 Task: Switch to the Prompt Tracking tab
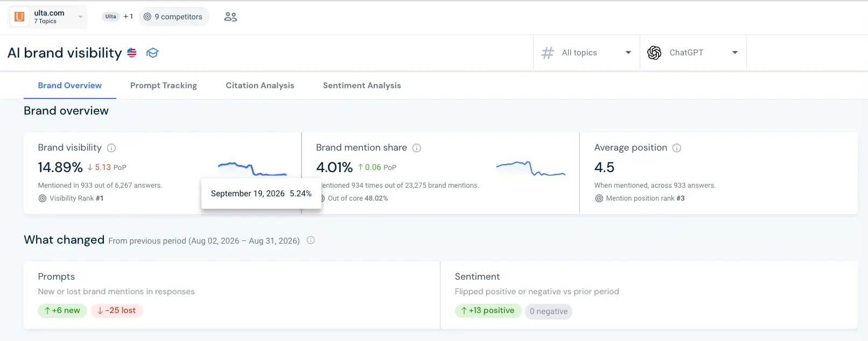[164, 86]
